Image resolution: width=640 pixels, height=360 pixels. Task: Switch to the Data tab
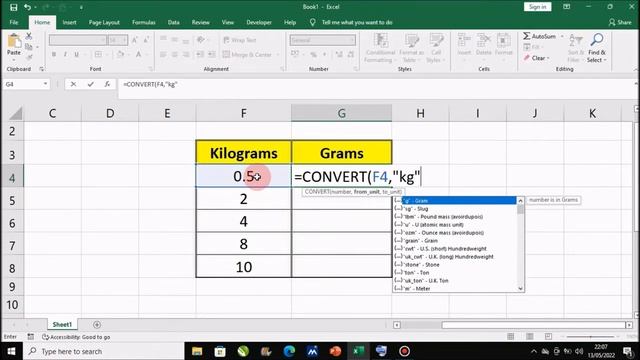[x=173, y=22]
